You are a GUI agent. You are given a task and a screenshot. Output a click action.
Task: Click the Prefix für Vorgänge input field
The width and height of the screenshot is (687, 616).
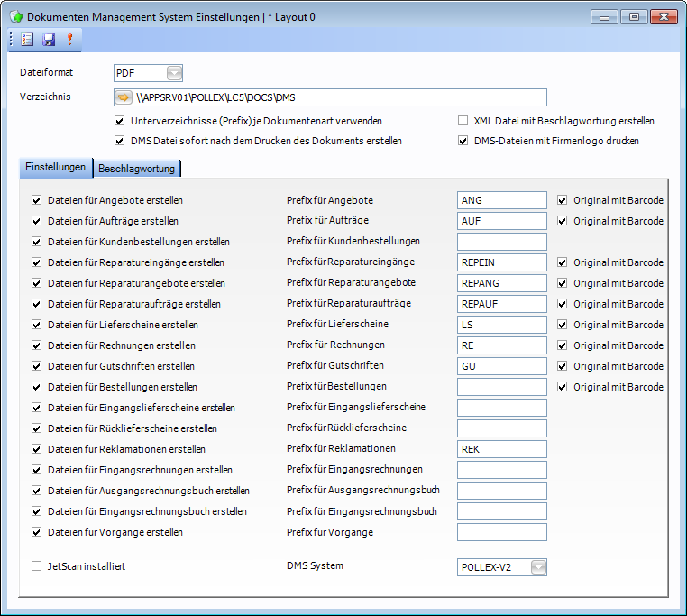[501, 532]
